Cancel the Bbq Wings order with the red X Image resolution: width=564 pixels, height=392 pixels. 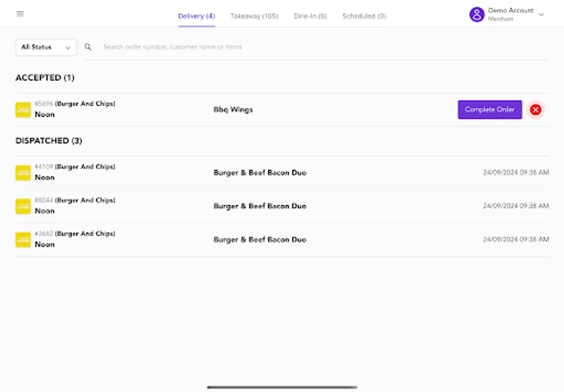(x=536, y=109)
